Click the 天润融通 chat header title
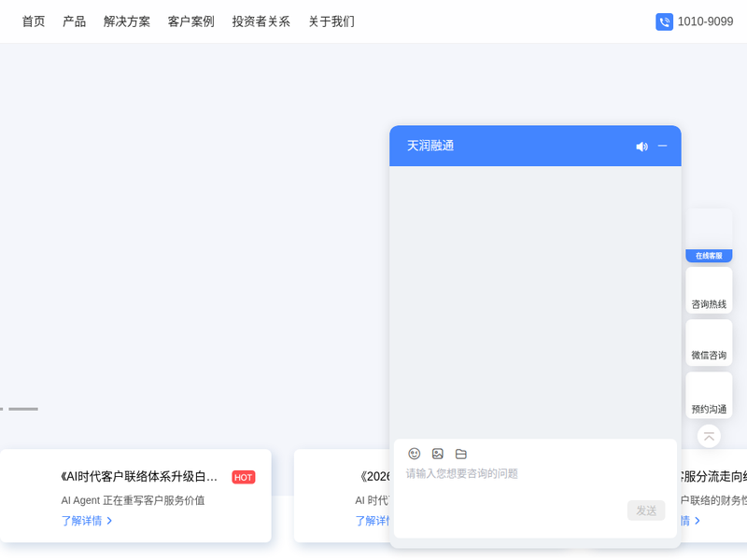This screenshot has width=747, height=560. tap(430, 146)
